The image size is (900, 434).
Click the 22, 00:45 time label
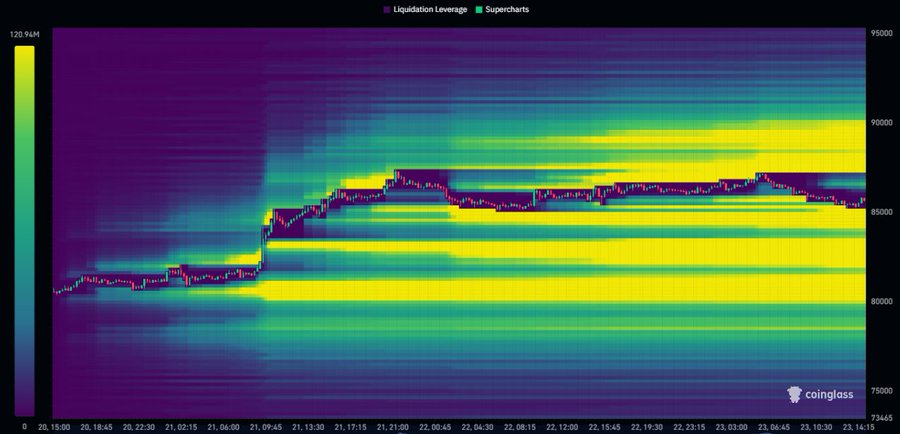[x=436, y=428]
